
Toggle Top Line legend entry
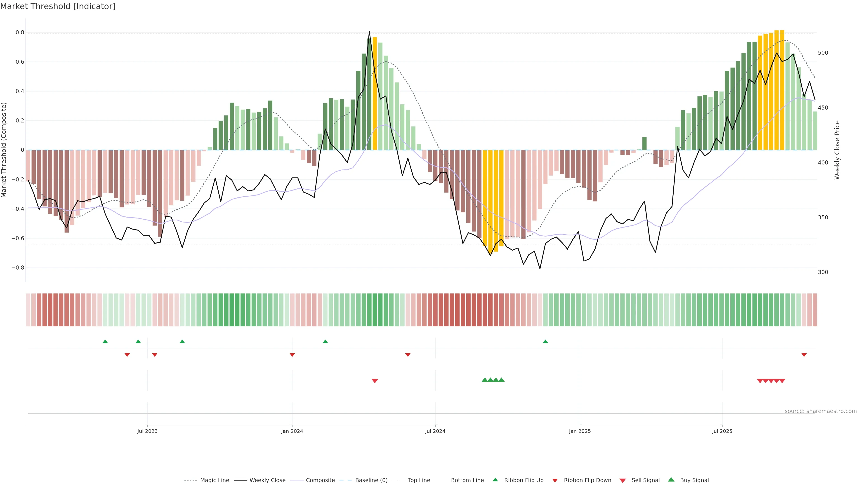click(419, 480)
